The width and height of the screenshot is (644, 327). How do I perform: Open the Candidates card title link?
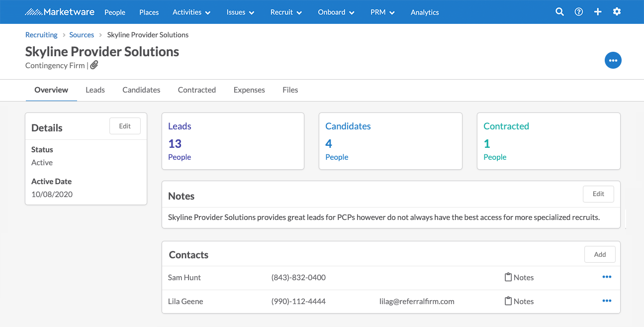(x=348, y=126)
